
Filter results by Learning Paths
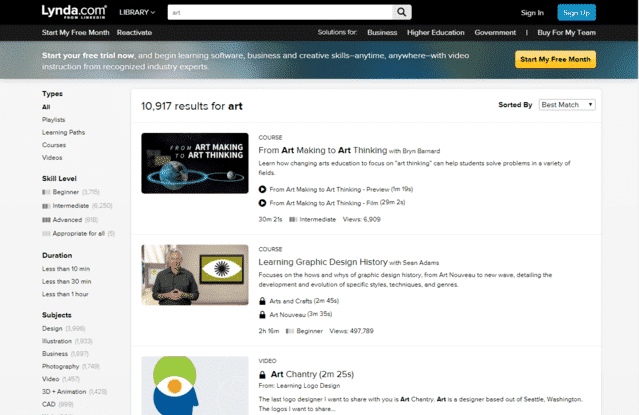tap(63, 132)
